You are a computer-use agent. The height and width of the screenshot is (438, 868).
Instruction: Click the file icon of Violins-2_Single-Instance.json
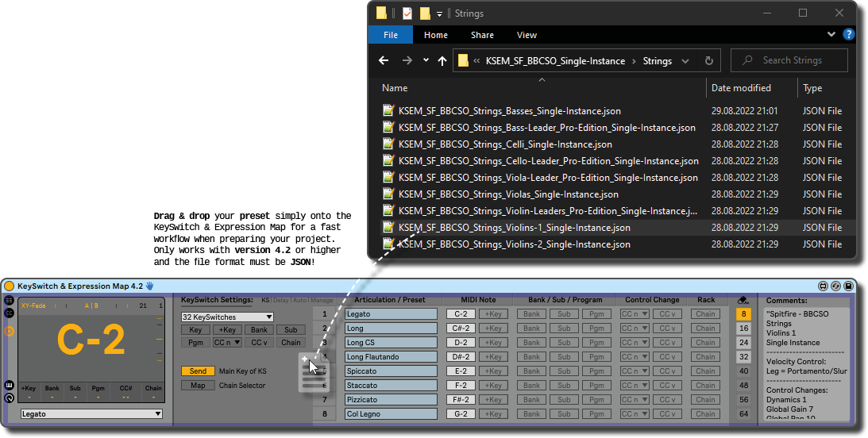coord(388,244)
